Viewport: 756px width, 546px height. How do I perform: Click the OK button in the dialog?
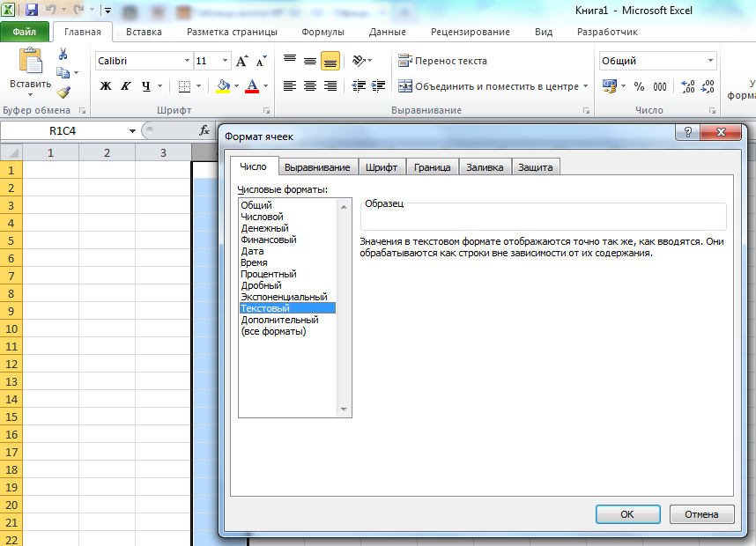coord(627,514)
